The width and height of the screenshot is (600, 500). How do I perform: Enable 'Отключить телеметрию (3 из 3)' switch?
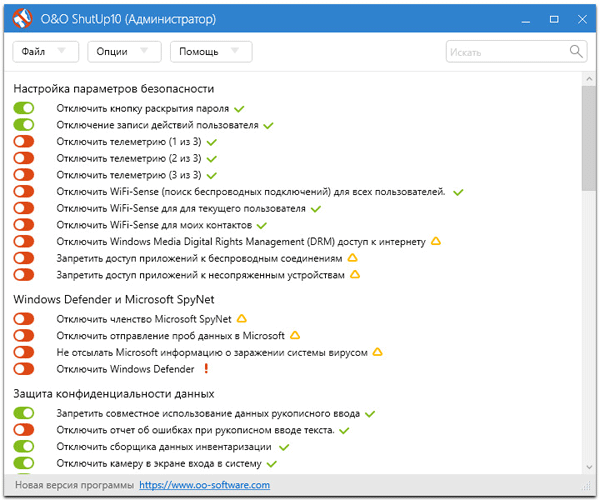click(x=24, y=175)
